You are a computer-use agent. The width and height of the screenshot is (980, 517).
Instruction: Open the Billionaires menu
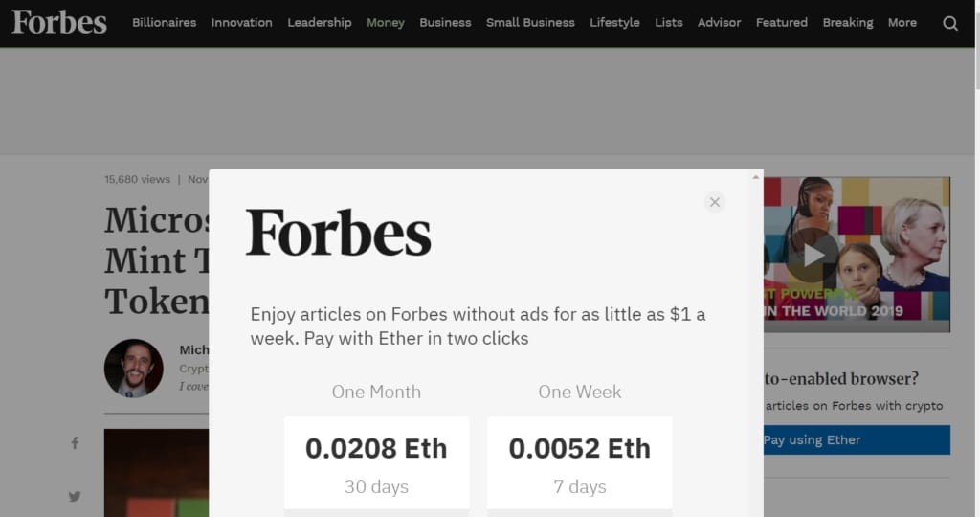164,23
